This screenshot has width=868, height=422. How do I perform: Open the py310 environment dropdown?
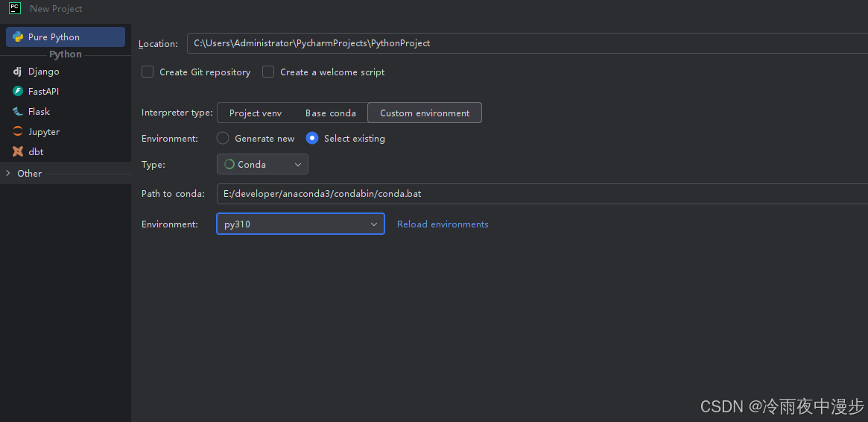(x=300, y=224)
